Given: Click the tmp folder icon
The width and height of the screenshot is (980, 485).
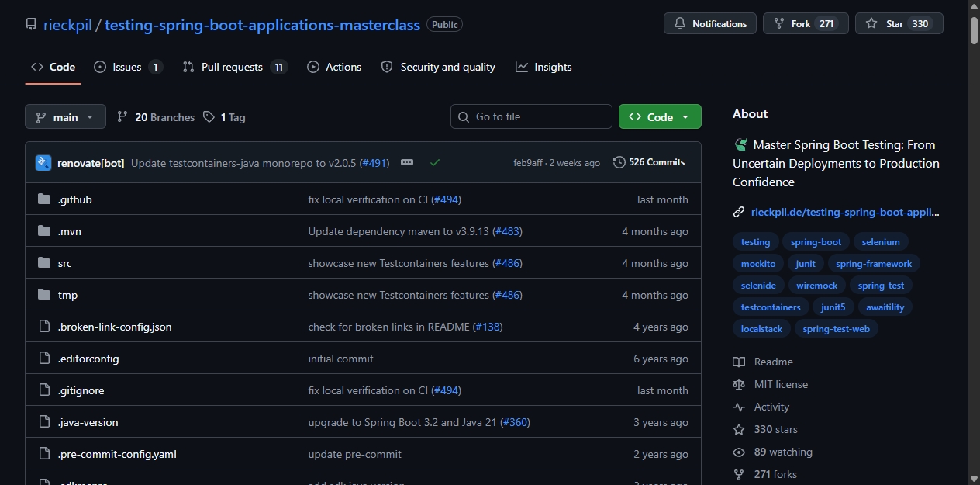Looking at the screenshot, I should pos(44,295).
